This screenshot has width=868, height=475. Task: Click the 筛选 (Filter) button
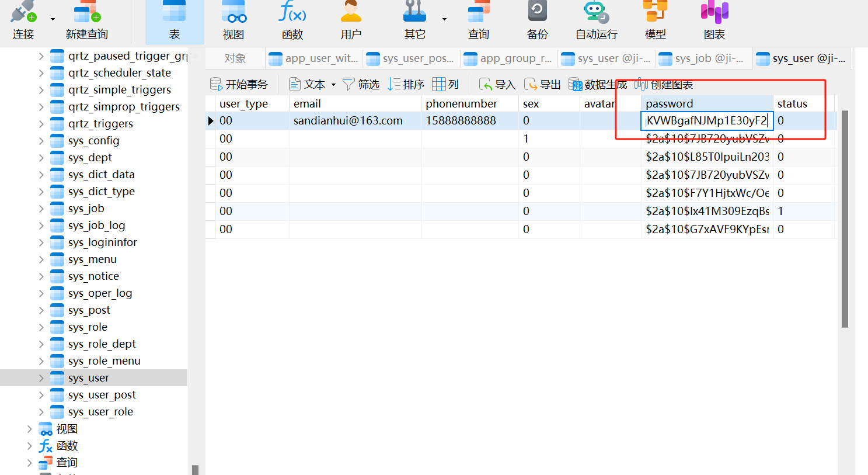pos(361,85)
